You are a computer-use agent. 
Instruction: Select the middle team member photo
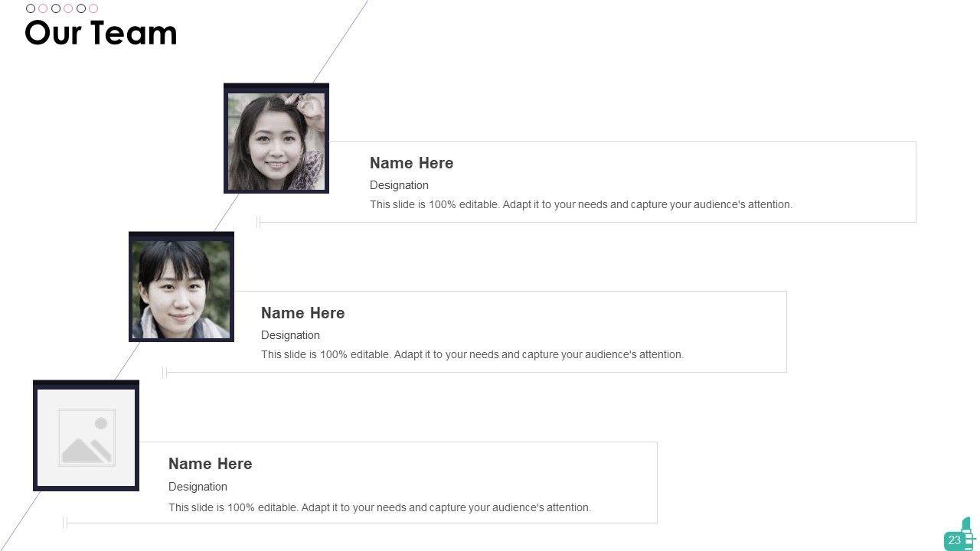pos(181,289)
